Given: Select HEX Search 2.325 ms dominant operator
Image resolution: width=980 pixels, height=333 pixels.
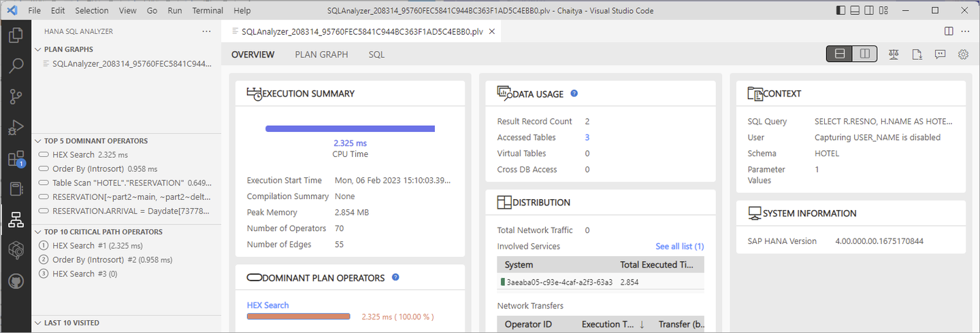Looking at the screenshot, I should (127, 155).
